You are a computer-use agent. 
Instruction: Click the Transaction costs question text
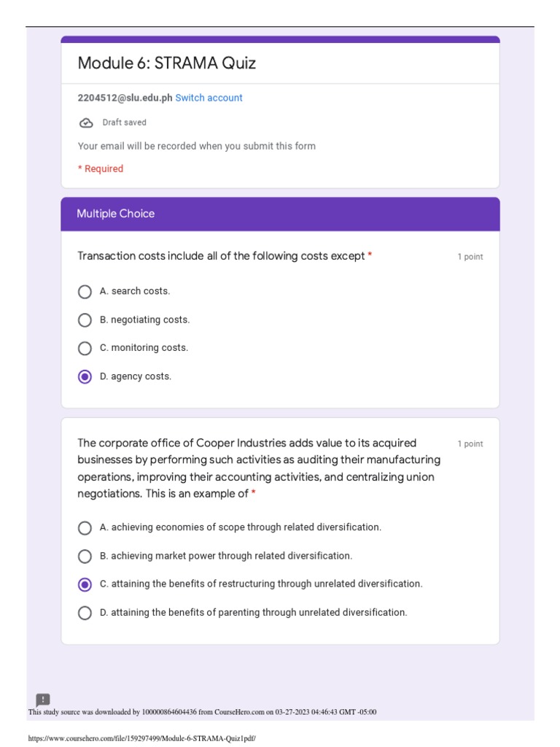click(221, 256)
